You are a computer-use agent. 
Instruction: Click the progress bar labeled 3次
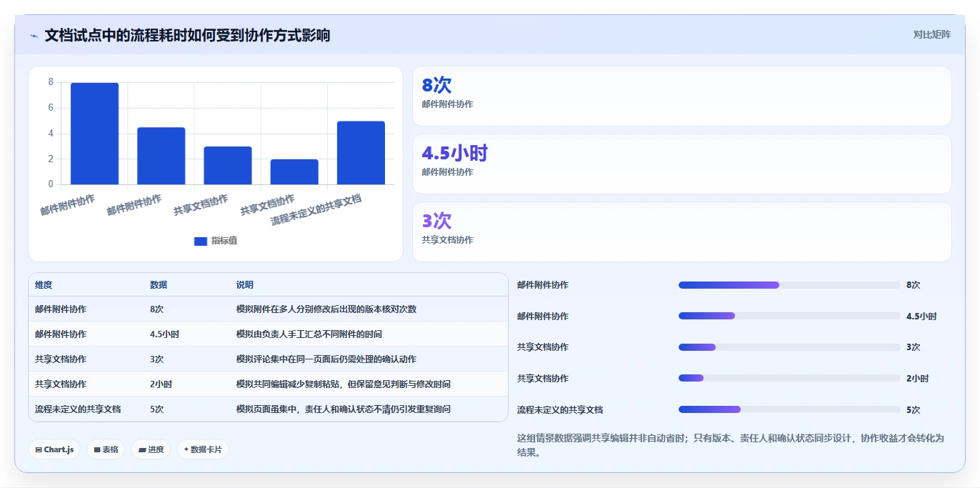click(789, 347)
